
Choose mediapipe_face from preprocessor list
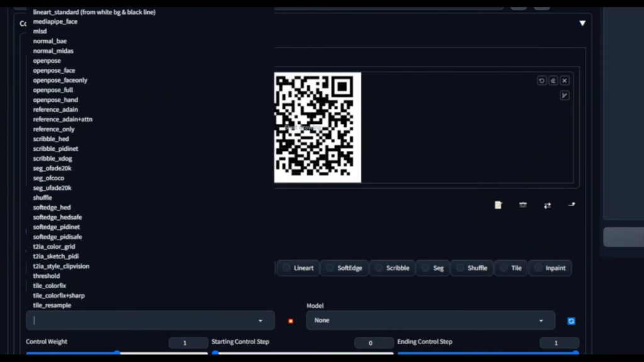click(x=55, y=21)
